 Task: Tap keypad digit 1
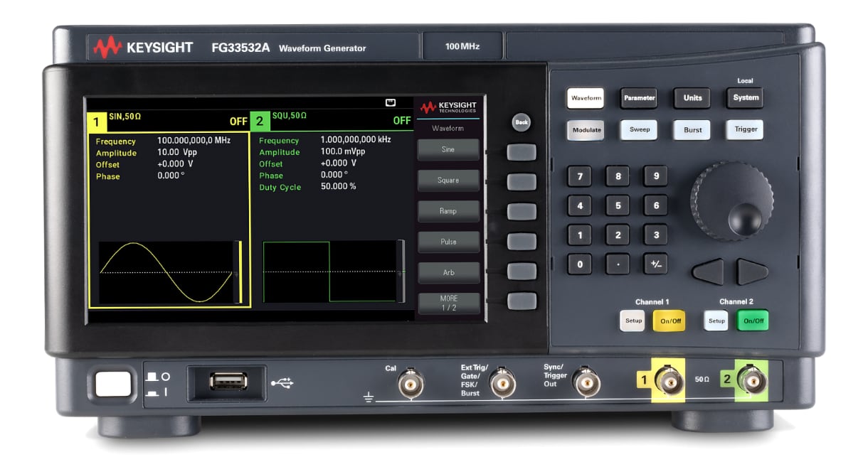[579, 235]
